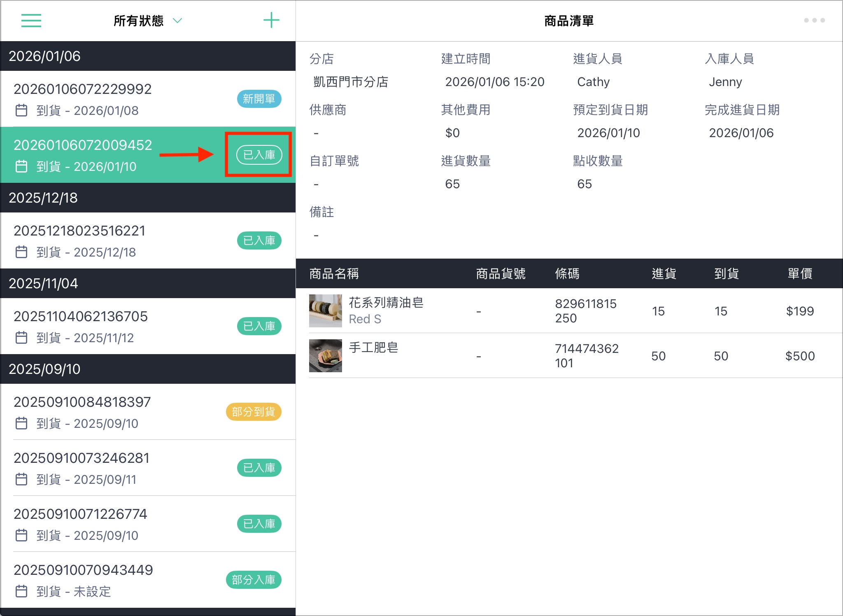Open order 20250910071226774
The height and width of the screenshot is (616, 843).
(148, 524)
